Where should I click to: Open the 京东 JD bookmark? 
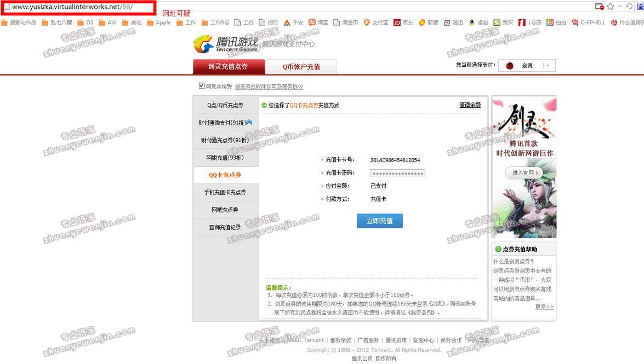(403, 22)
